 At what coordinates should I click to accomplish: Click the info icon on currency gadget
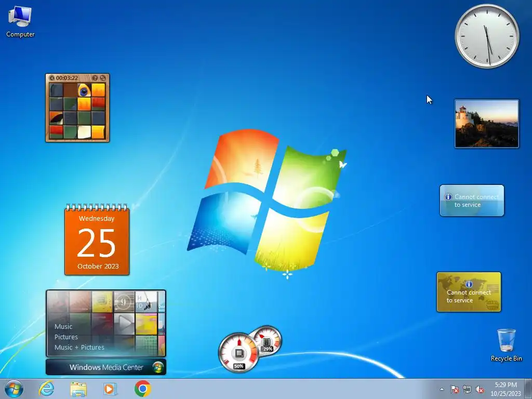click(x=469, y=284)
